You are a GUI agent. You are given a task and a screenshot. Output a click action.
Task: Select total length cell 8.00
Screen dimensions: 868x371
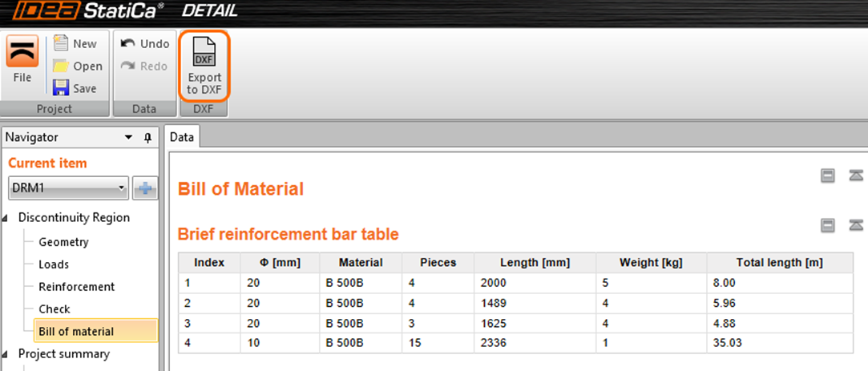tap(779, 283)
